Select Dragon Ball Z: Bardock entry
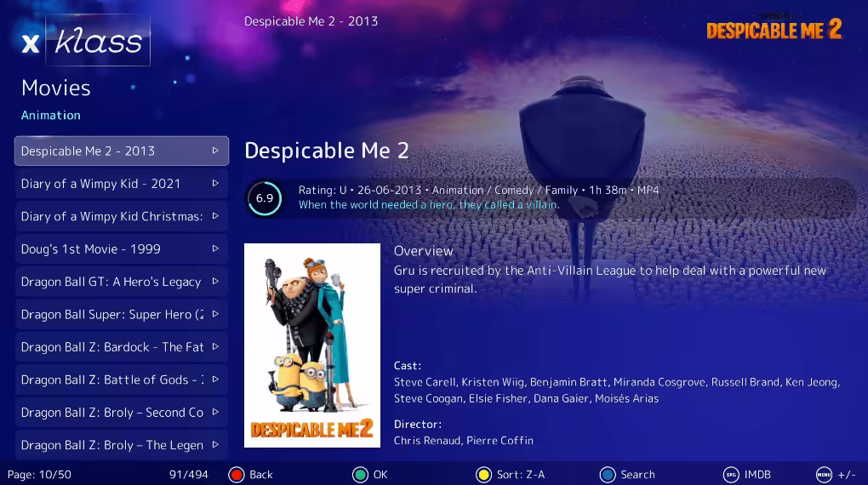868x485 pixels. 121,346
